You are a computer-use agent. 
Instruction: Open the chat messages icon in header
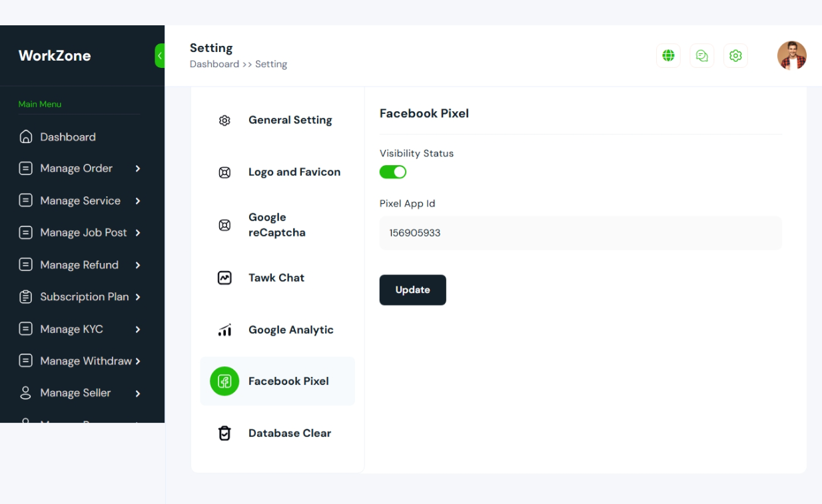click(x=701, y=56)
